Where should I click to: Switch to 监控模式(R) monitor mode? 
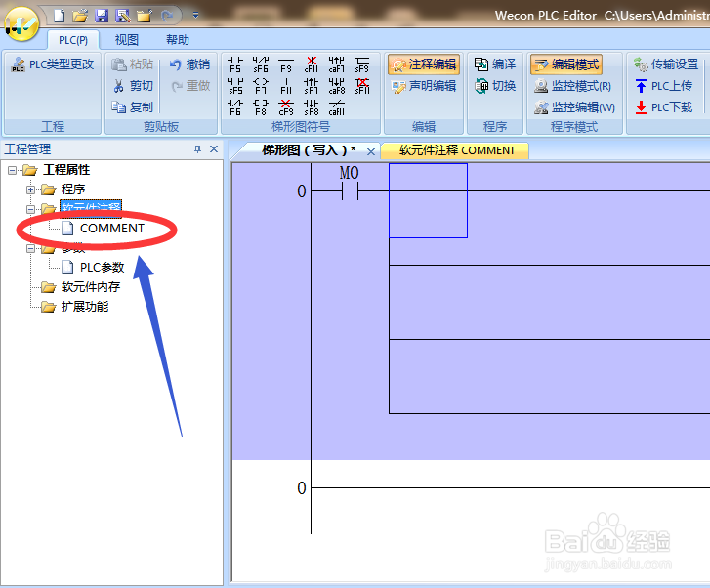pos(573,86)
